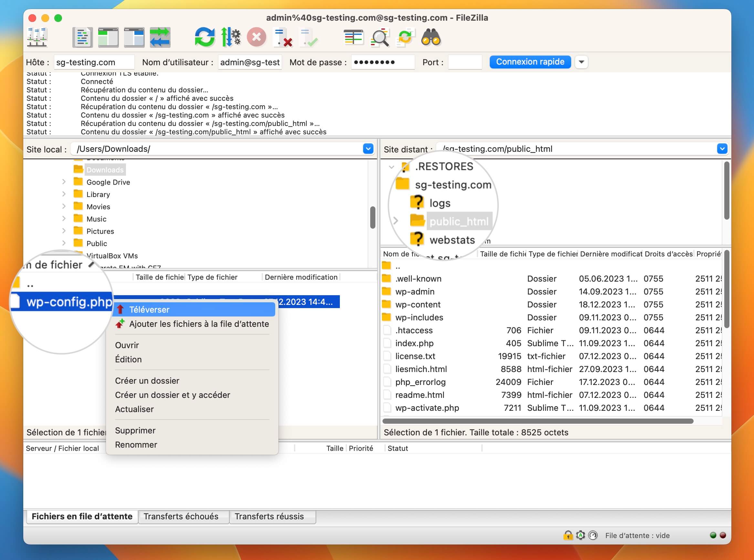Expand the Google Drive folder

(x=64, y=182)
